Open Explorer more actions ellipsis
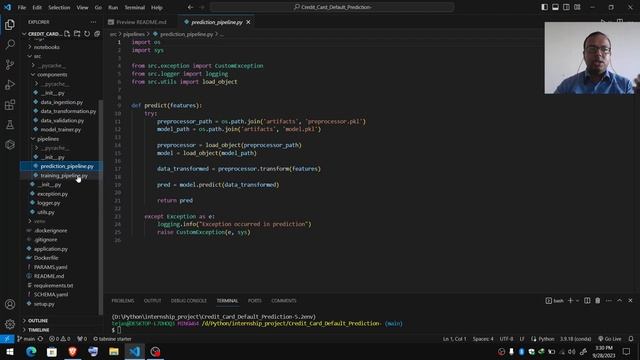Viewport: 640px width, 360px height. [93, 22]
